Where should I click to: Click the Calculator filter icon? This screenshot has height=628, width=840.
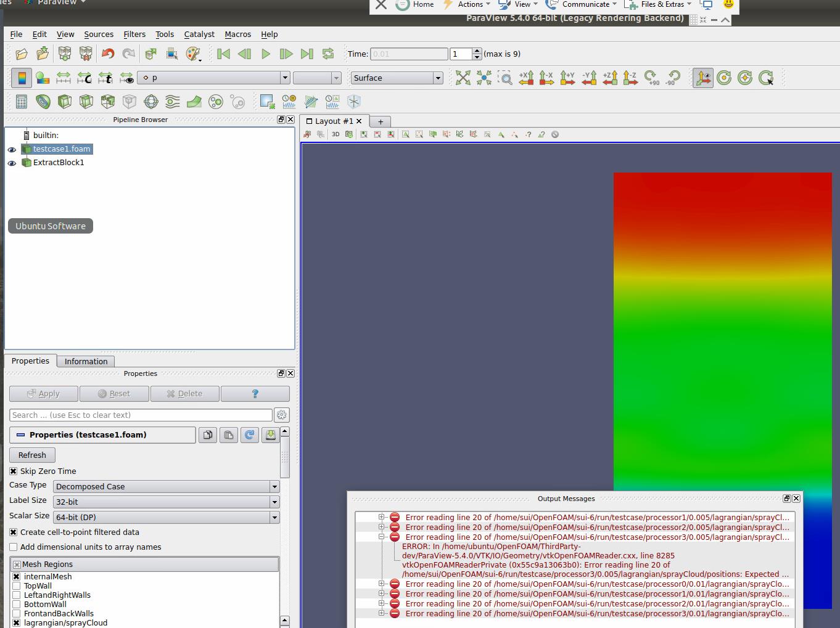point(22,102)
